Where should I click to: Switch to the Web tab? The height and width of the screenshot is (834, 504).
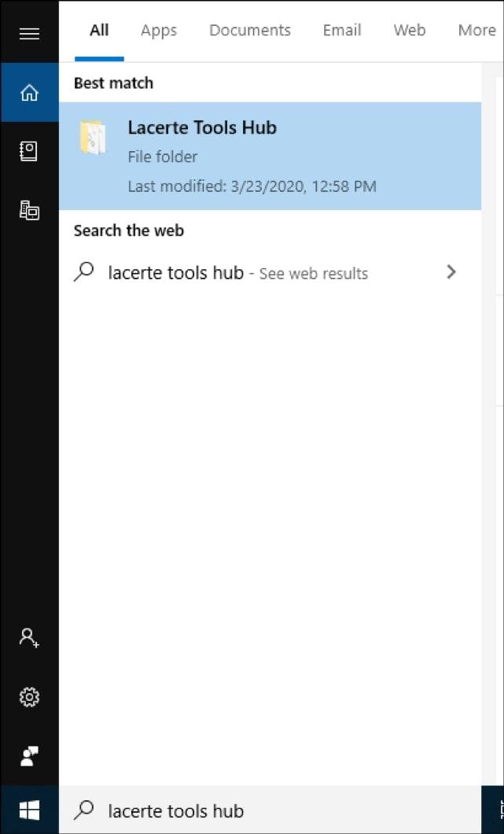point(410,31)
